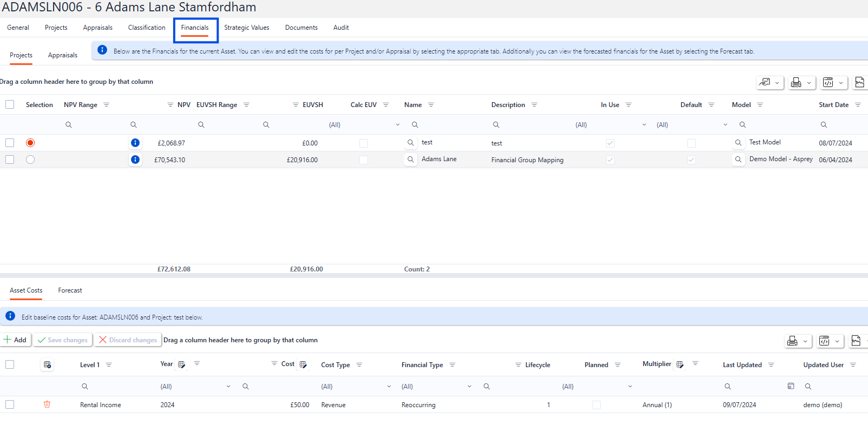Delete the Rental Income cost row
The width and height of the screenshot is (868, 445).
coord(47,404)
